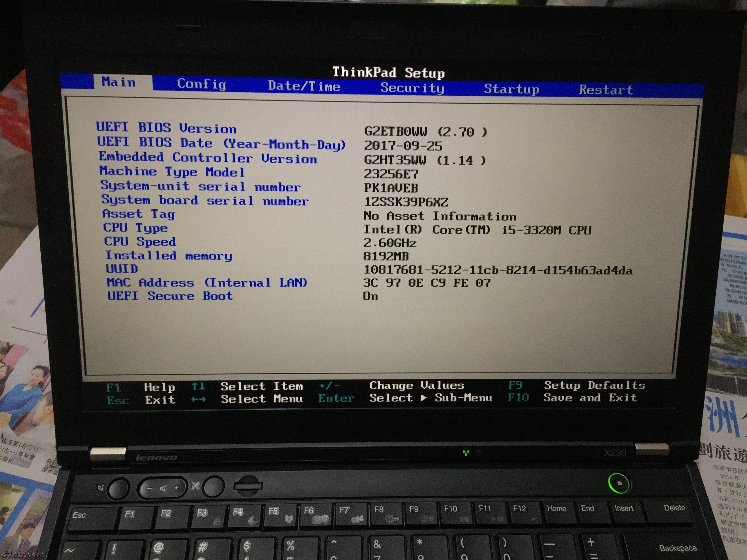Screen dimensions: 747x560
Task: Click the speaker mute button on laptop
Action: pyautogui.click(x=119, y=488)
